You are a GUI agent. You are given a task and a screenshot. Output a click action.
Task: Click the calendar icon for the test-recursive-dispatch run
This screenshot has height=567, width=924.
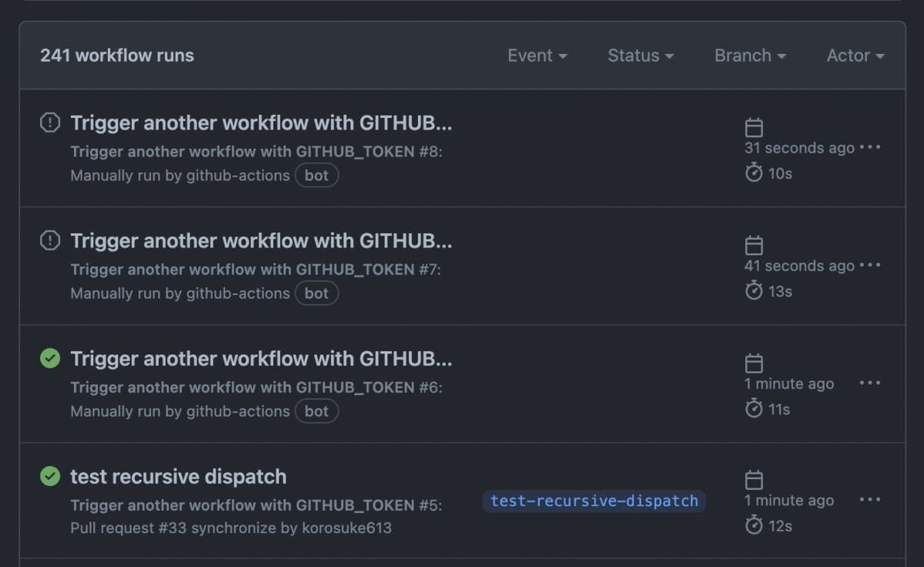754,480
